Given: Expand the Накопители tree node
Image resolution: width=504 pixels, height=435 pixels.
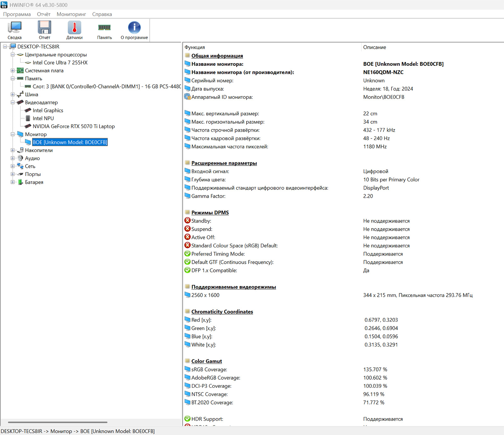Looking at the screenshot, I should (13, 150).
